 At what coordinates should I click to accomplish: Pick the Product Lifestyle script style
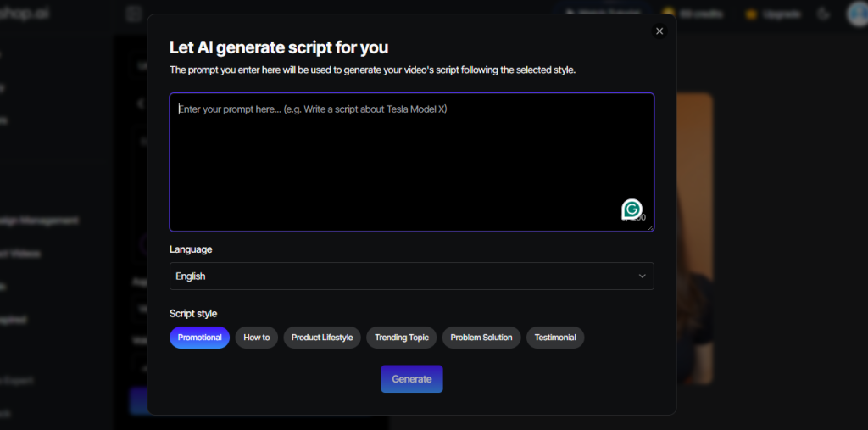point(321,338)
